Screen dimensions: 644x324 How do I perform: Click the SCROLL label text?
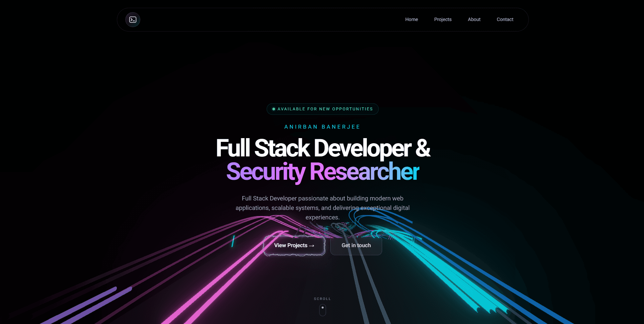point(323,299)
